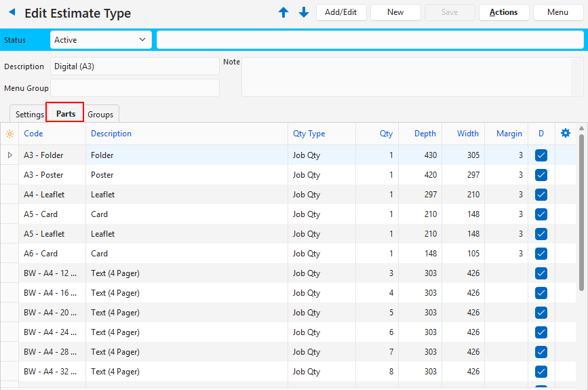Open the Status dropdown showing Active
The height and width of the screenshot is (390, 588).
100,40
